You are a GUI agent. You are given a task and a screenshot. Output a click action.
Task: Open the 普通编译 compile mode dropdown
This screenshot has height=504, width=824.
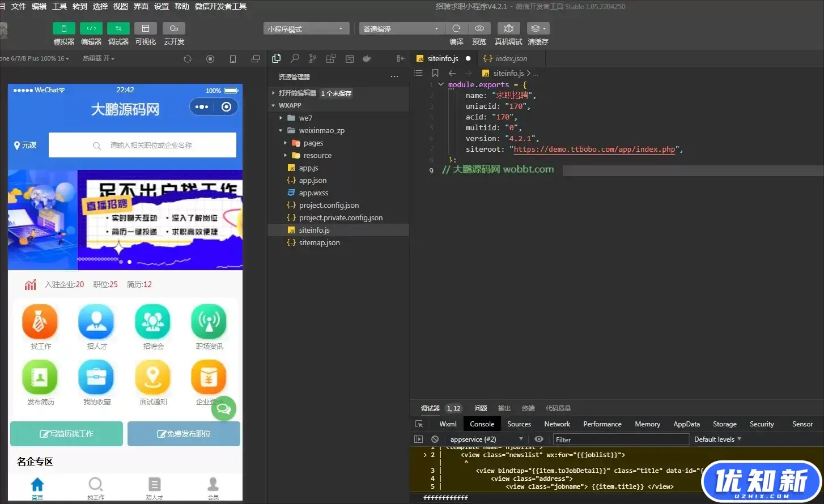point(401,29)
